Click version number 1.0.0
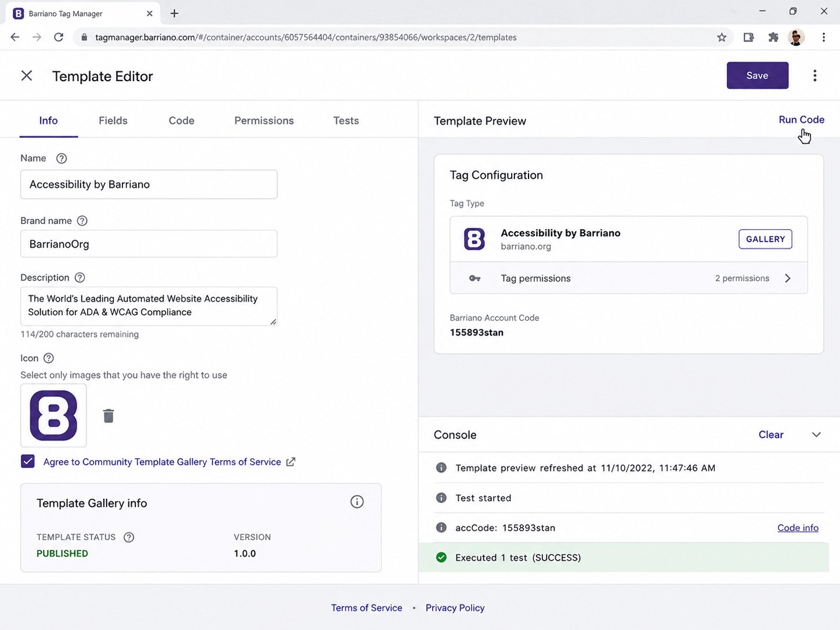 (245, 553)
